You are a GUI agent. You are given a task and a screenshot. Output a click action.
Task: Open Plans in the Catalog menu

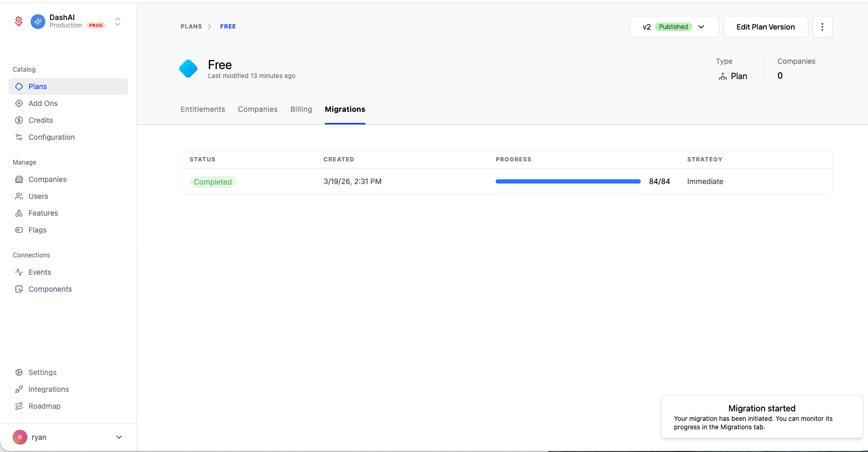coord(68,86)
